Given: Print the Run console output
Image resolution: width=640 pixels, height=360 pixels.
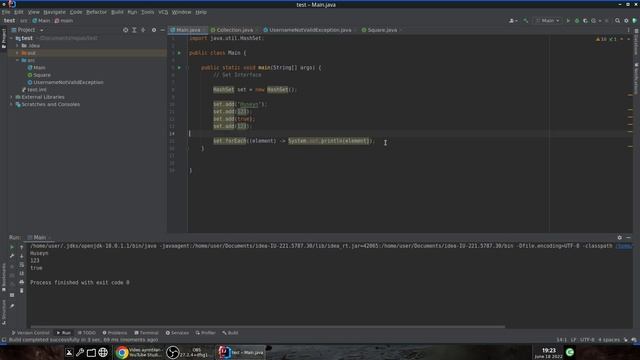Looking at the screenshot, I should [x=22, y=282].
